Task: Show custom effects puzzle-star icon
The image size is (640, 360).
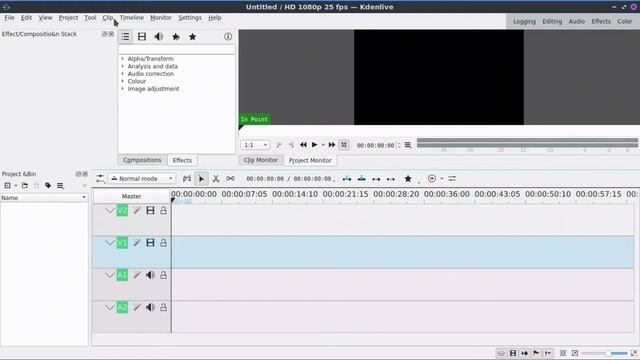Action: pyautogui.click(x=176, y=37)
